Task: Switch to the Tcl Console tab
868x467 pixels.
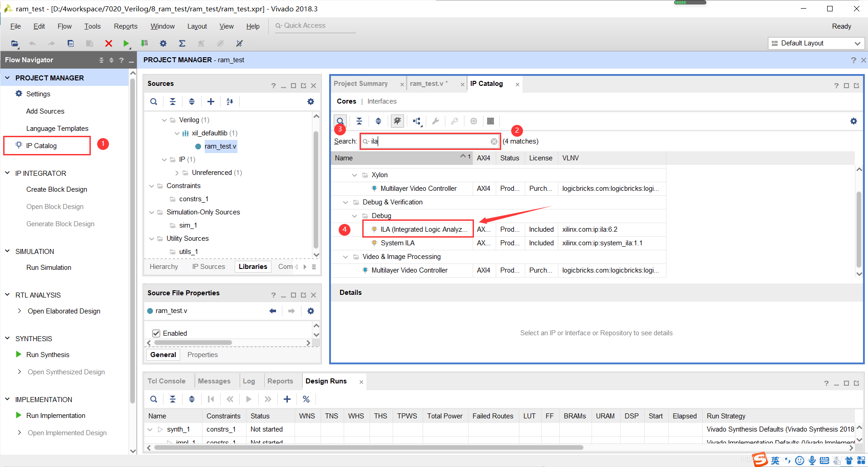Action: (166, 381)
